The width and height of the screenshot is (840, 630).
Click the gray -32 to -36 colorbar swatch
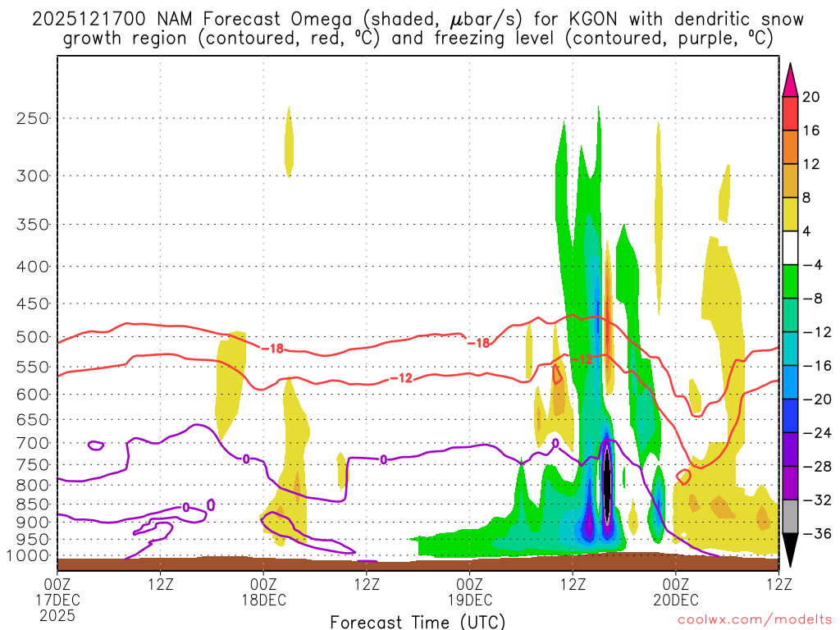[x=790, y=517]
